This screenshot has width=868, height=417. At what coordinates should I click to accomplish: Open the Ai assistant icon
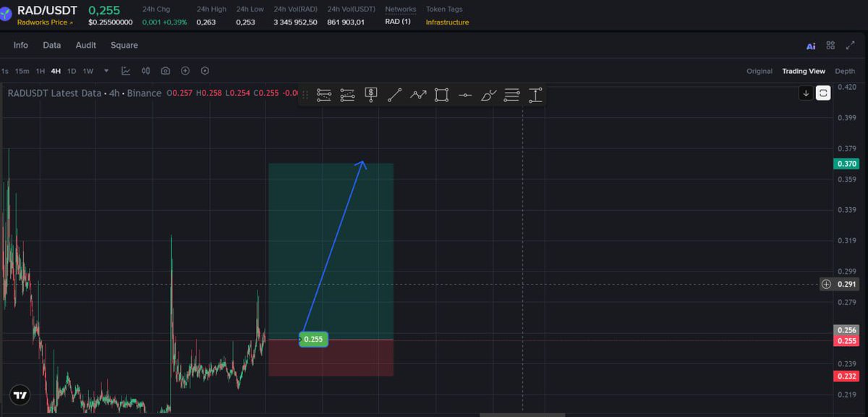(x=811, y=46)
